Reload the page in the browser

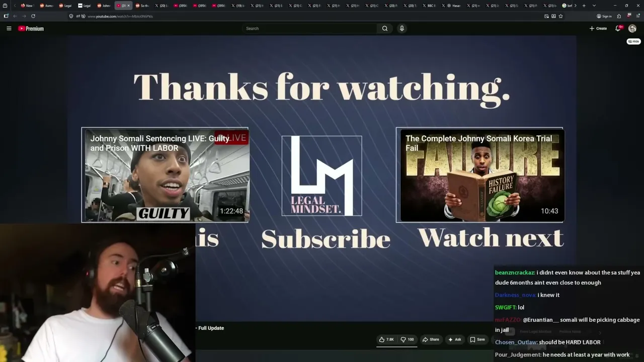pyautogui.click(x=33, y=16)
